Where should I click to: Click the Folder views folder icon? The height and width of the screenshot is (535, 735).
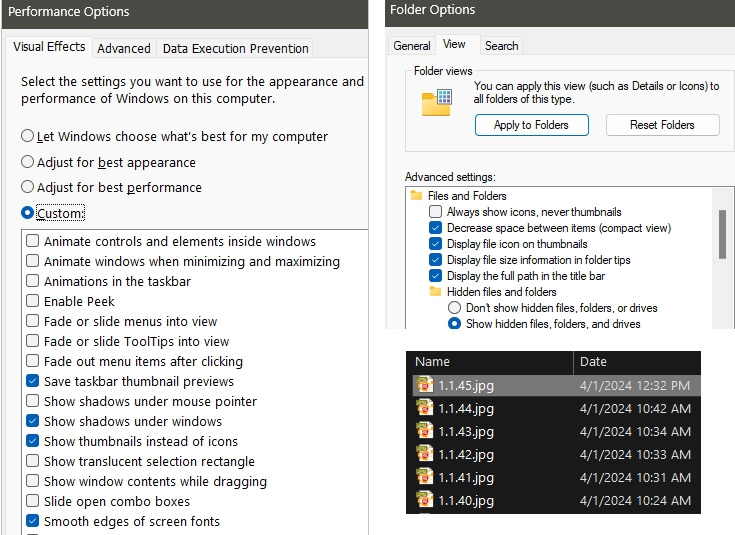[436, 102]
